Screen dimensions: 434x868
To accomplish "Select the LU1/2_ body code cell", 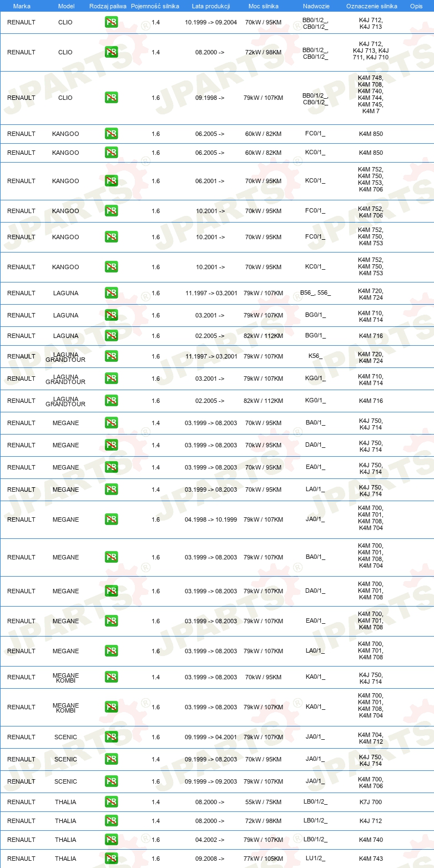I will 315,859.
